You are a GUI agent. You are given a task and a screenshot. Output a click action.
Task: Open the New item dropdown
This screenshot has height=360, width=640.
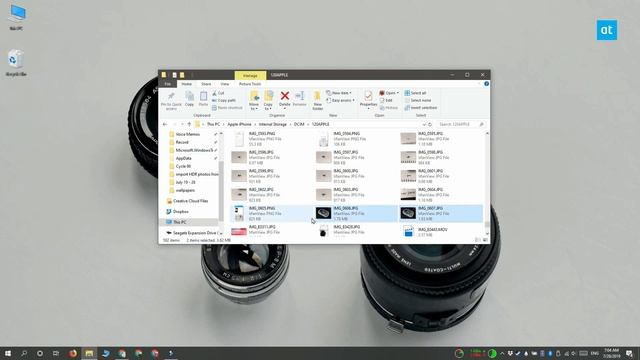coord(340,93)
